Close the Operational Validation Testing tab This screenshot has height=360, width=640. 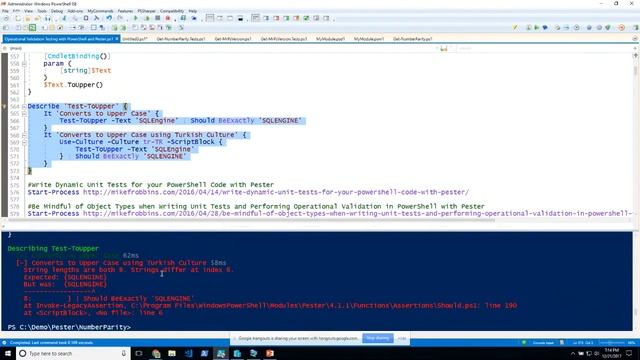coord(117,39)
